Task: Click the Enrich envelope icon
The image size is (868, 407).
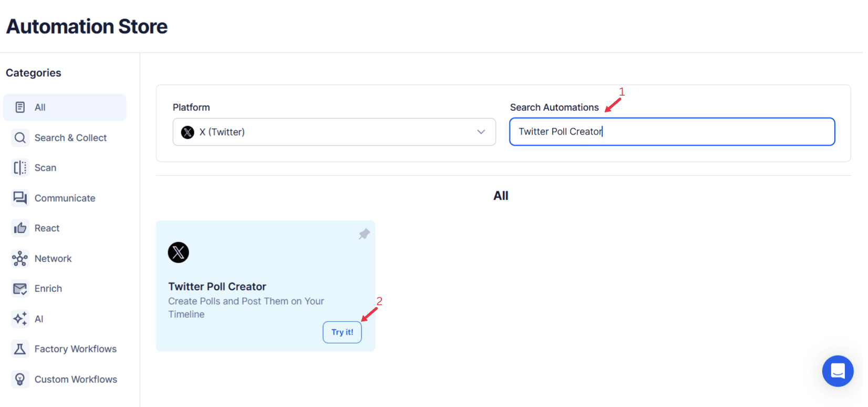Action: click(x=20, y=288)
